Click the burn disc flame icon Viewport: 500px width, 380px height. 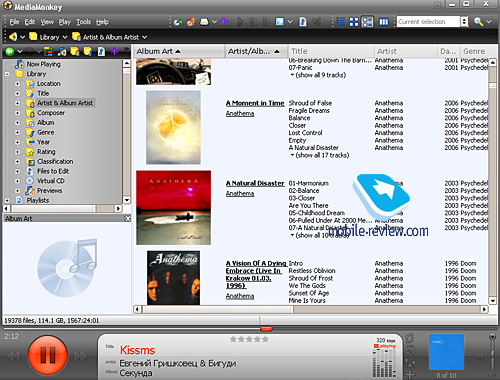click(191, 22)
